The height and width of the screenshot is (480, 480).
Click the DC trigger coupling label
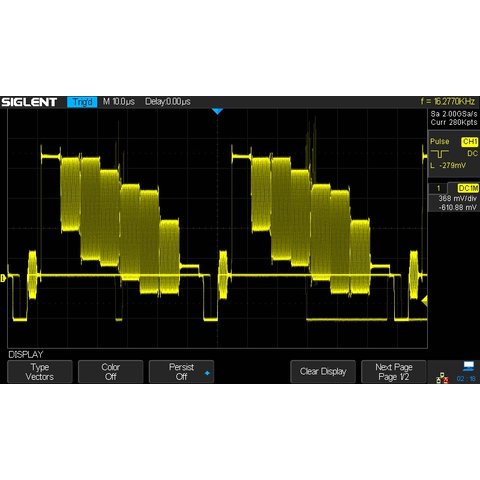coord(472,154)
